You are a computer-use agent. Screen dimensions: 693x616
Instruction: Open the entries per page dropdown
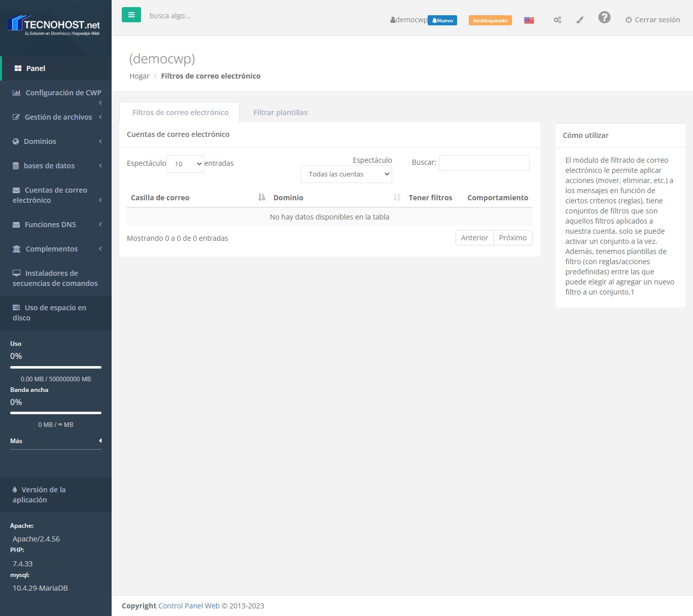(x=185, y=164)
